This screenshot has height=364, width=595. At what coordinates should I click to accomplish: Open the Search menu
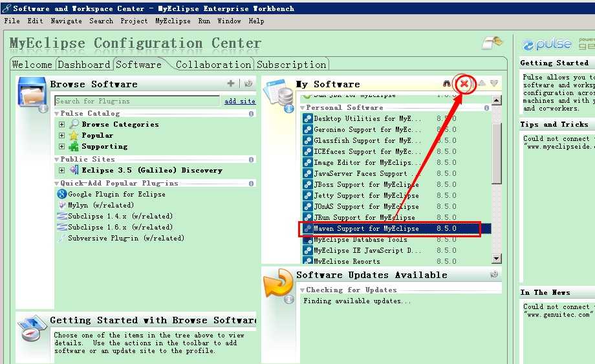click(102, 21)
